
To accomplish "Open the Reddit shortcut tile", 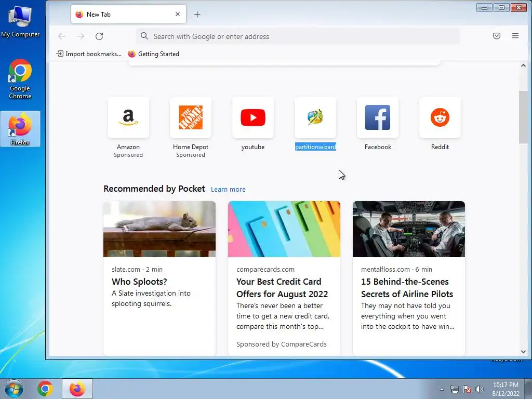I will (x=440, y=117).
